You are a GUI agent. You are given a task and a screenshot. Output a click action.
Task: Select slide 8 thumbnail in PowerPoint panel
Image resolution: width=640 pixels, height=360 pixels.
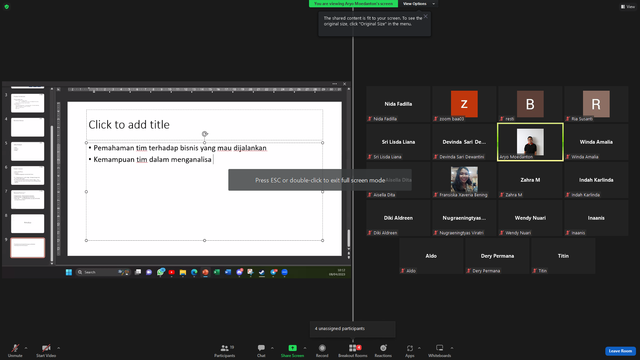[27, 224]
